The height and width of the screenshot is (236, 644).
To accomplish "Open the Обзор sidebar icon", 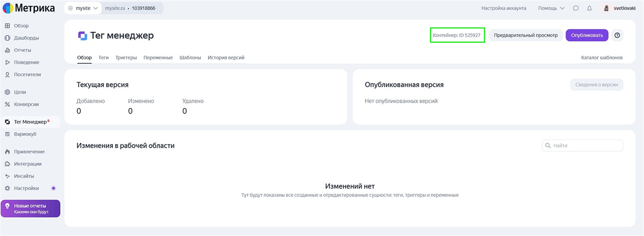I will click(x=8, y=26).
